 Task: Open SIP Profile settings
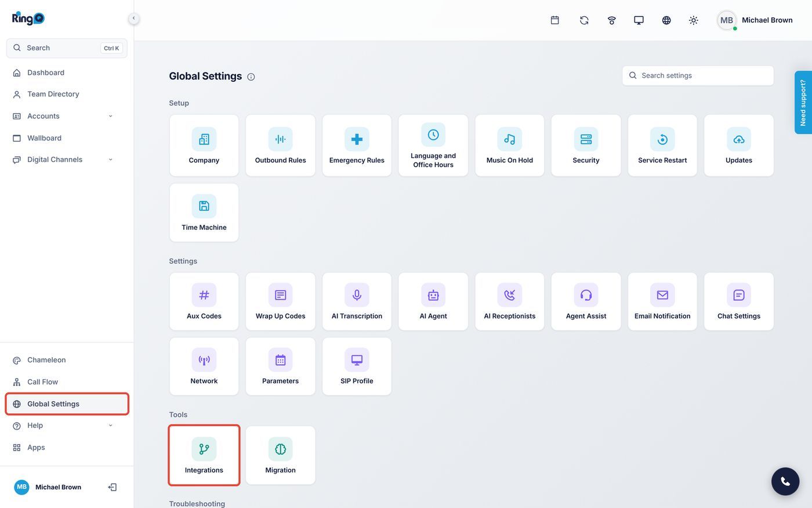pyautogui.click(x=357, y=367)
